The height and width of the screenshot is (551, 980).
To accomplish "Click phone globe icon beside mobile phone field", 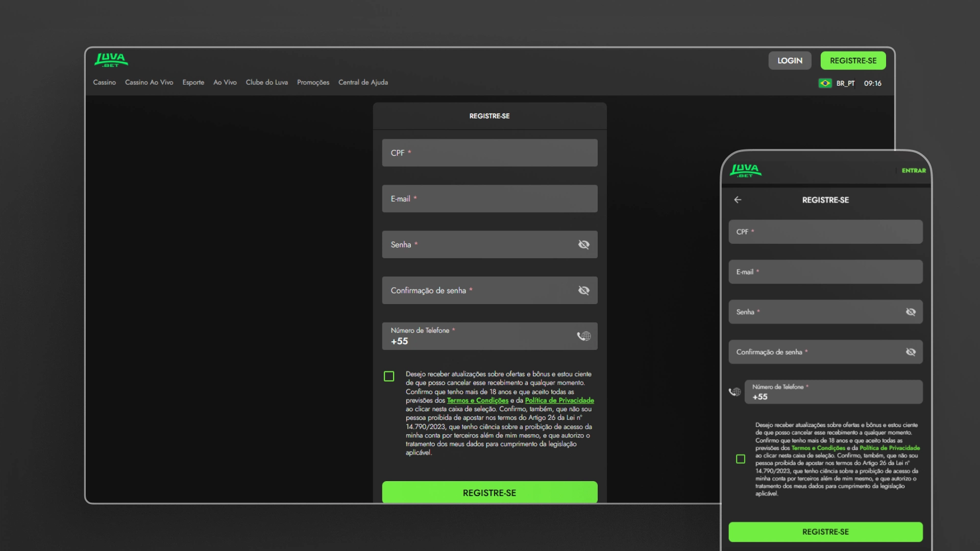I will click(734, 392).
